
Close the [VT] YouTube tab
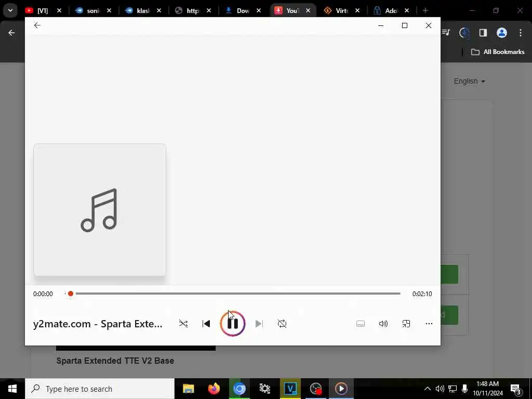pyautogui.click(x=59, y=10)
